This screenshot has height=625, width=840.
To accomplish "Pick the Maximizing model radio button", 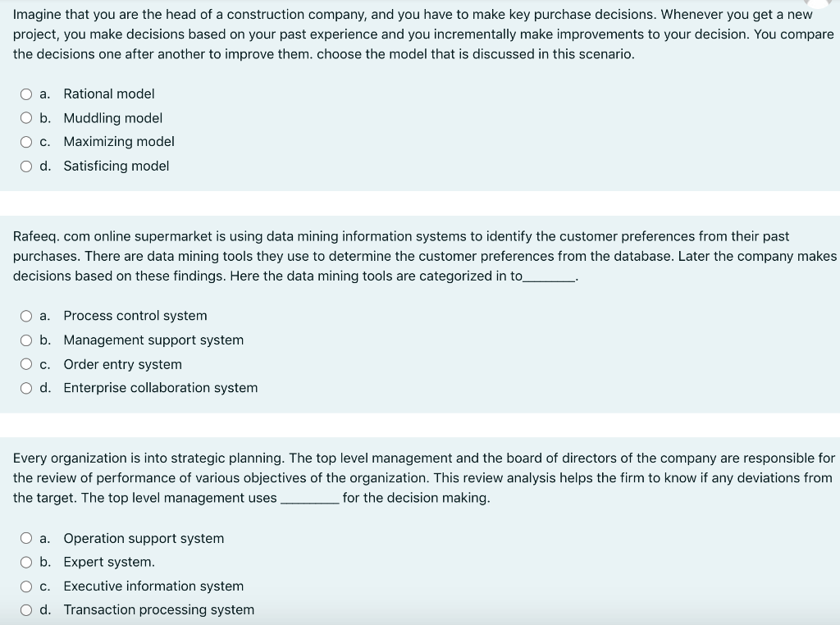I will pos(26,142).
